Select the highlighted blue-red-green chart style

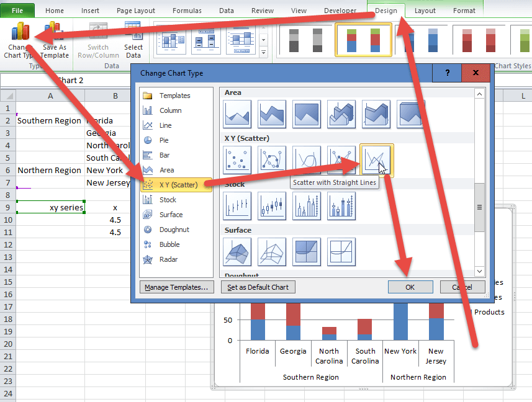[364, 40]
